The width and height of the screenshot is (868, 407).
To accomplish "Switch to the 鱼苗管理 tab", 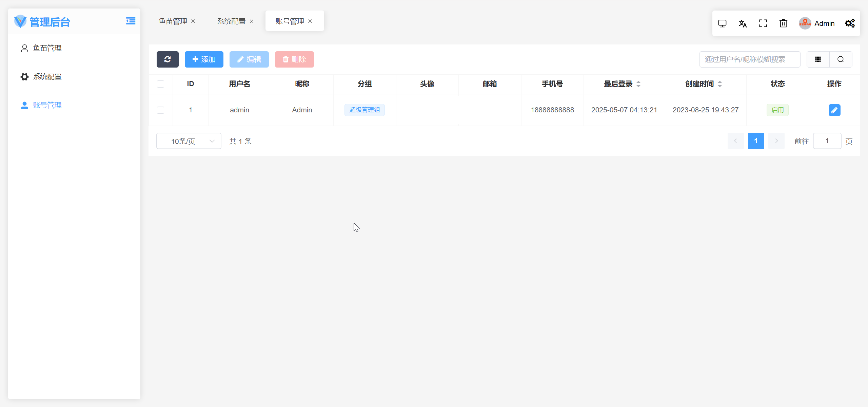I will [x=173, y=21].
